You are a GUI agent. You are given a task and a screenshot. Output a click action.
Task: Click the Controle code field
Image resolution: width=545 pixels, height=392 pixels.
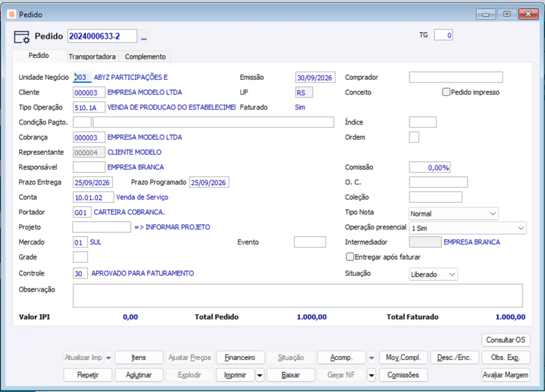click(80, 274)
